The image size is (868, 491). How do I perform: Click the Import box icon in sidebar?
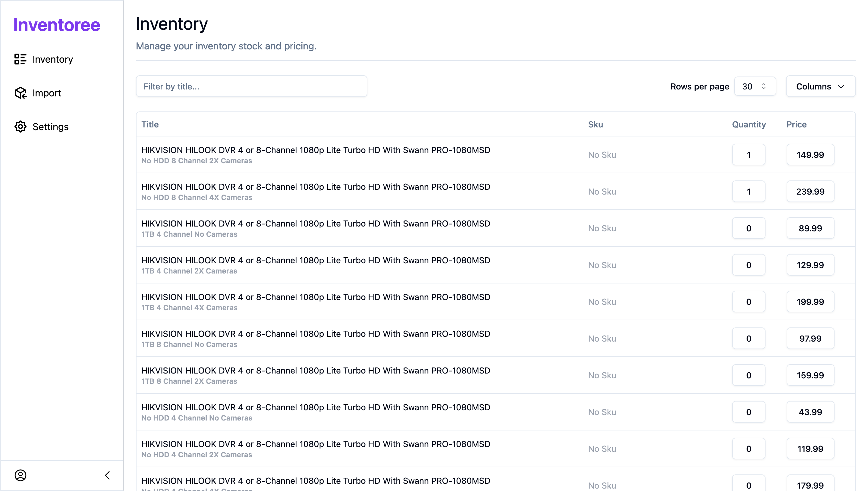click(x=20, y=93)
